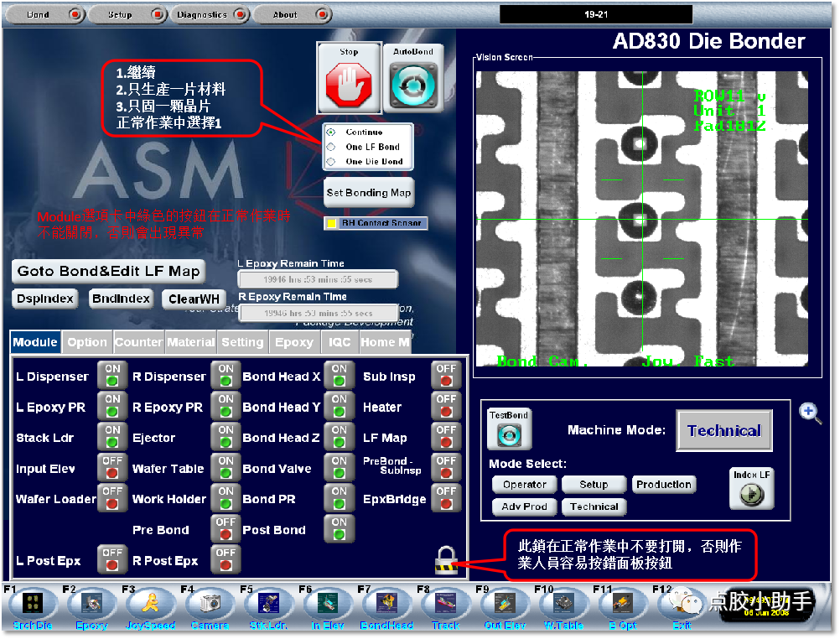The image size is (840, 639).
Task: Toggle the R Post Epx OFF switch
Action: [x=226, y=559]
